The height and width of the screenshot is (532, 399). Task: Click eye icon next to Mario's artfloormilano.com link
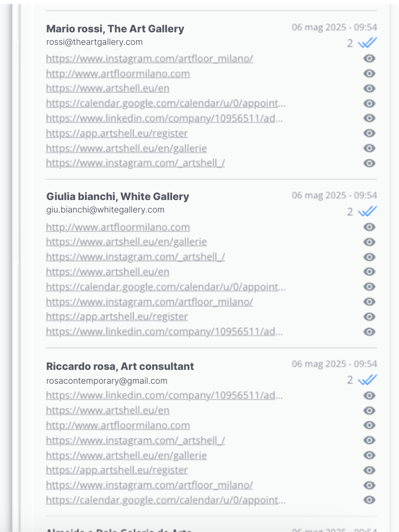[369, 74]
